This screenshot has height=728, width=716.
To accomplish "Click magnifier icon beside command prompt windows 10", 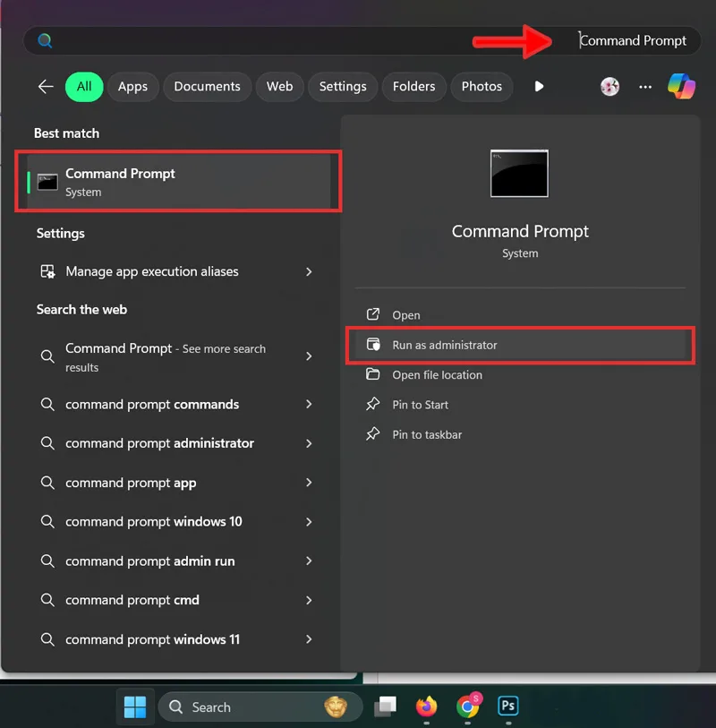I will 47,522.
